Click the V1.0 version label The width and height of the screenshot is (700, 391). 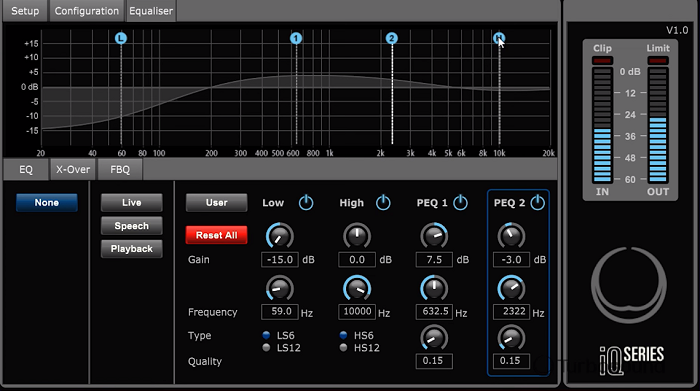point(677,30)
